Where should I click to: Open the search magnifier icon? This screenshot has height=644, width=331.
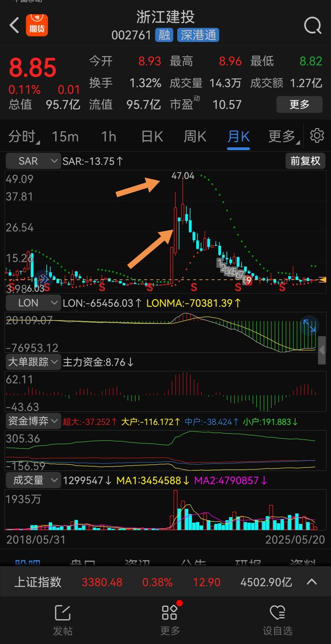313,25
